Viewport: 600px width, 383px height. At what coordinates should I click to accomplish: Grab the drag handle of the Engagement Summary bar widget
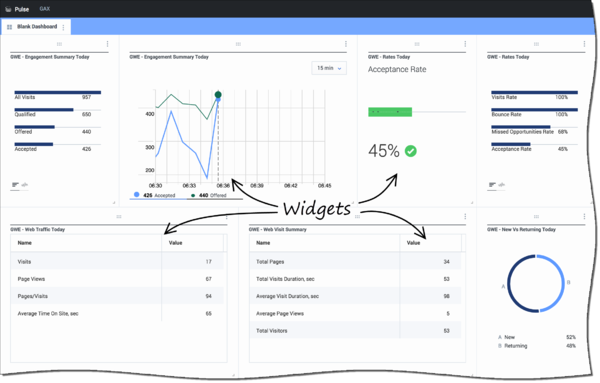tap(59, 44)
